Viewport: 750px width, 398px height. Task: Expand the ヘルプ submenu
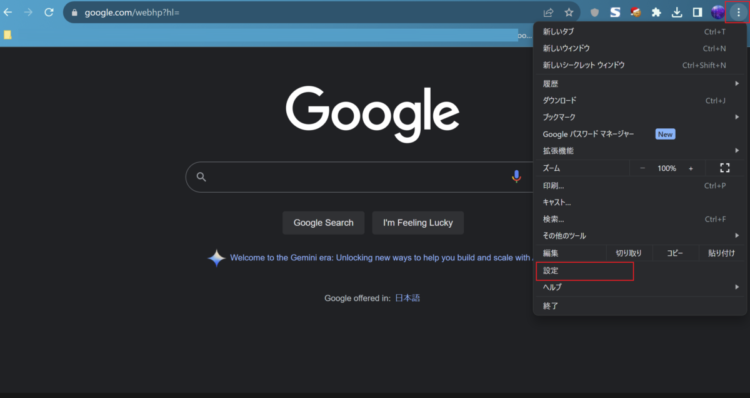(640, 287)
